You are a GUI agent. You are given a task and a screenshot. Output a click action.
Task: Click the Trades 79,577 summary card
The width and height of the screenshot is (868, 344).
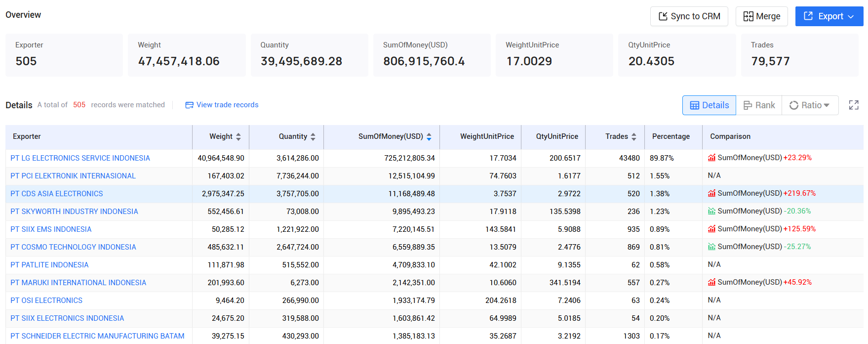point(800,55)
